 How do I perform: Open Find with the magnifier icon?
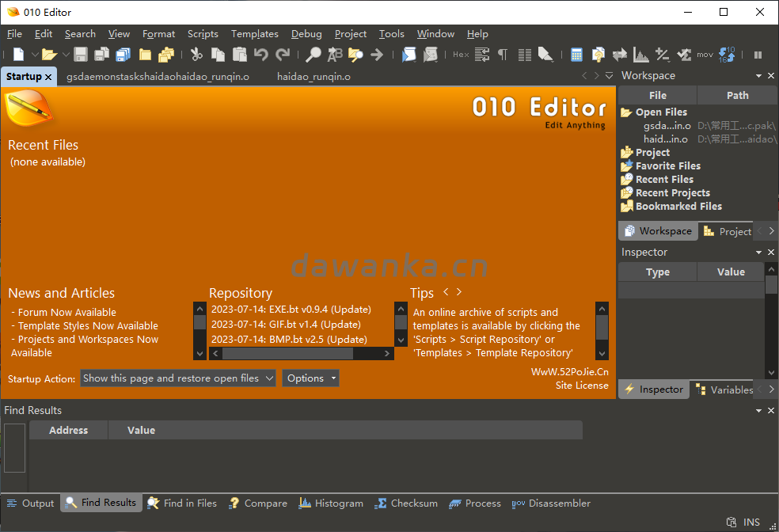pos(313,54)
